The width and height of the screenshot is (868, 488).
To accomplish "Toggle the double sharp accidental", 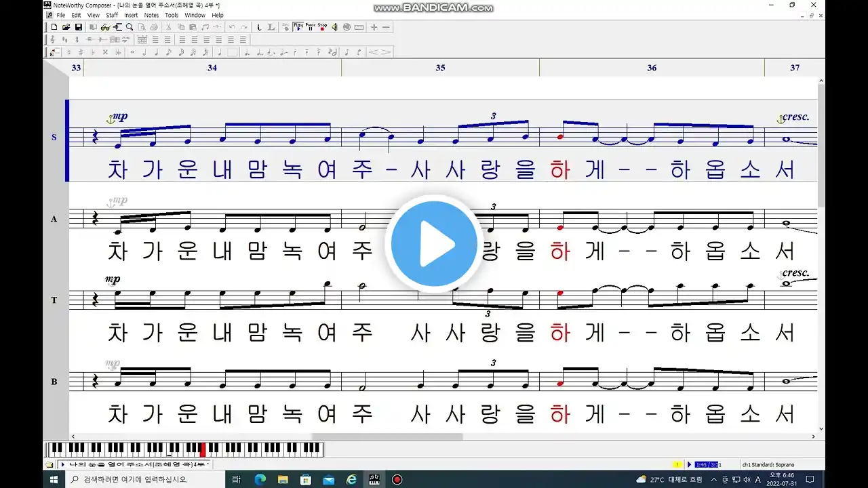I will point(105,52).
